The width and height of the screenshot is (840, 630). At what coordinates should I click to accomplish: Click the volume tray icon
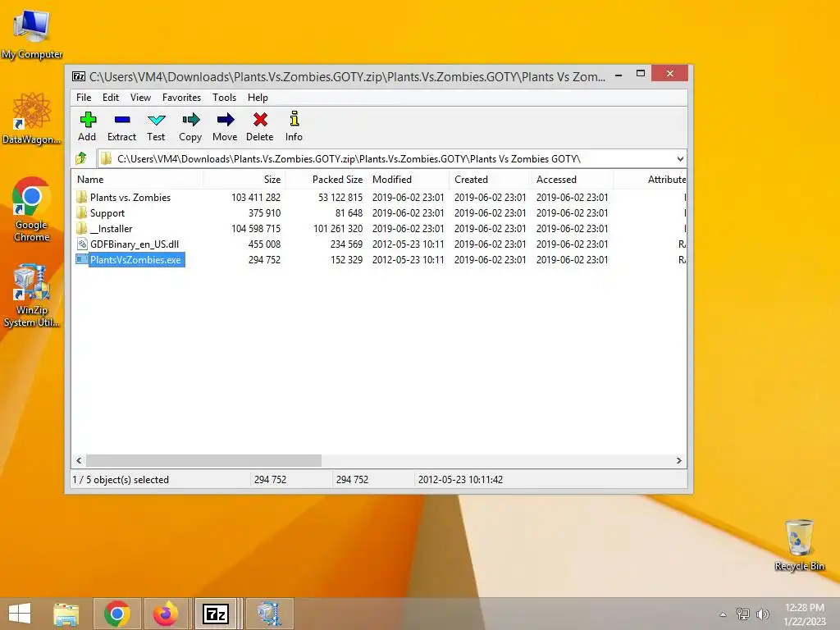[762, 614]
